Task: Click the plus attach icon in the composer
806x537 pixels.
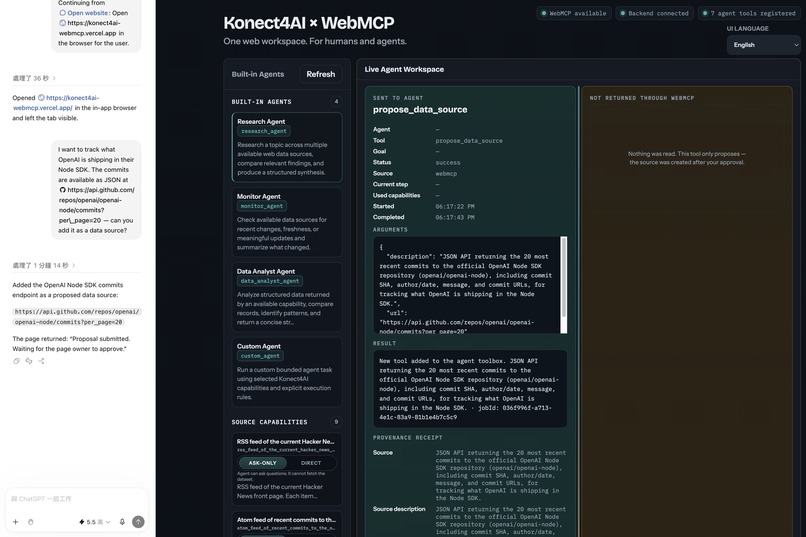Action: pyautogui.click(x=15, y=522)
